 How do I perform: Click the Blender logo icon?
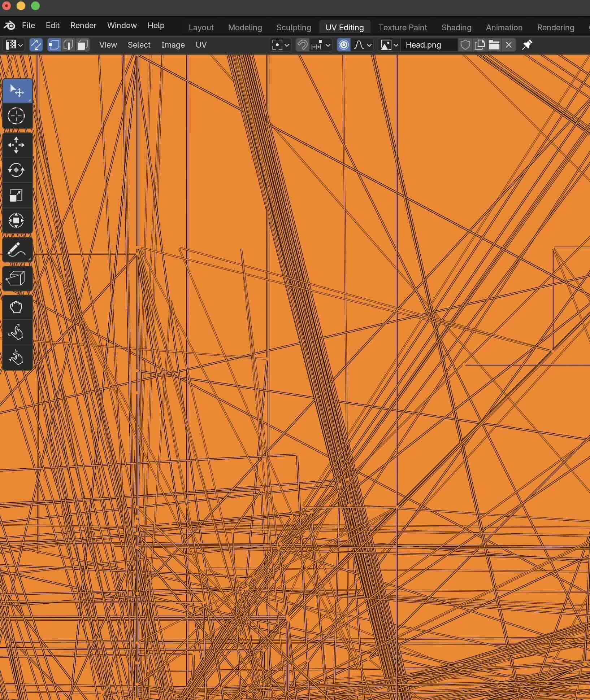(x=9, y=25)
